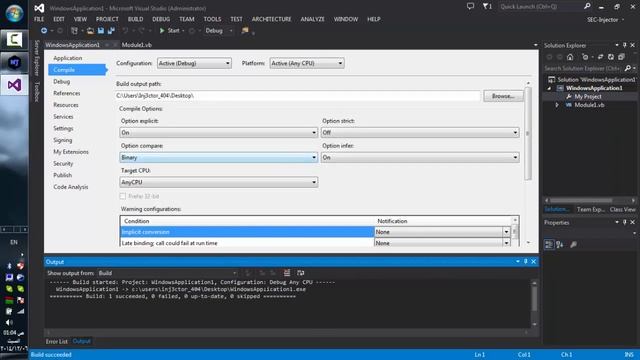The height and width of the screenshot is (360, 640).
Task: Open the Toolbox side tab
Action: tap(37, 91)
